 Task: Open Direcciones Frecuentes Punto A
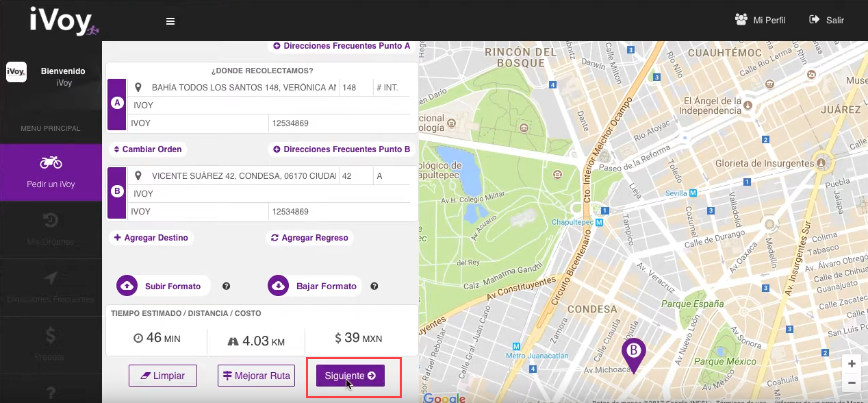[342, 46]
